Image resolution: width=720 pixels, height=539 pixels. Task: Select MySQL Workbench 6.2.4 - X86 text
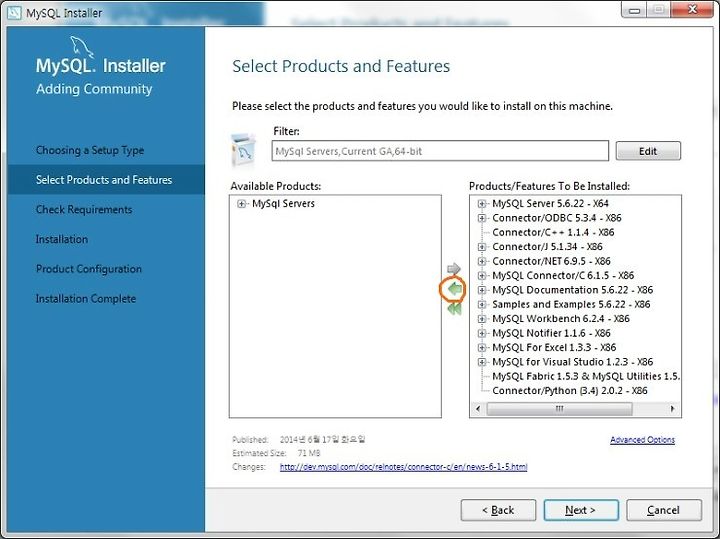(x=561, y=319)
